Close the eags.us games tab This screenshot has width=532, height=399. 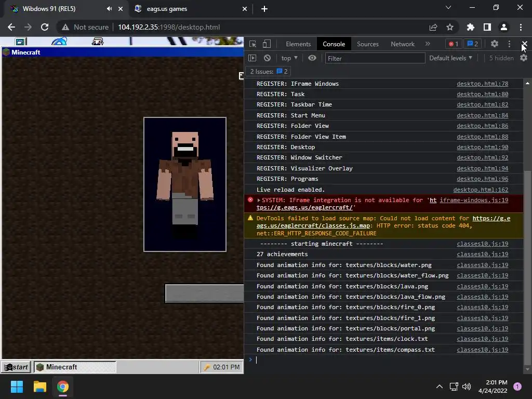[245, 9]
